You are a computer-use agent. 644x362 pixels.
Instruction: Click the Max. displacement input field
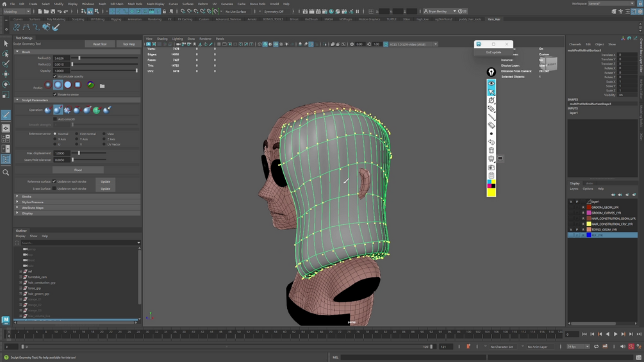pyautogui.click(x=62, y=153)
